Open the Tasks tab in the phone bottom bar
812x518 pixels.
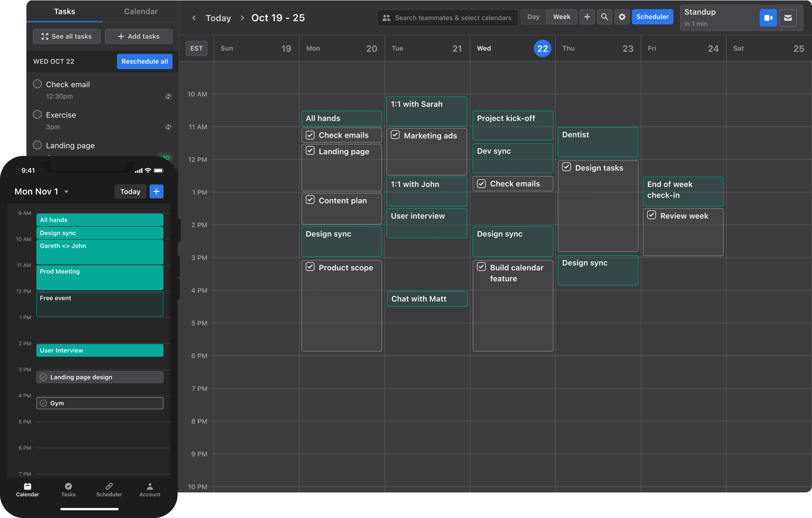pos(68,490)
